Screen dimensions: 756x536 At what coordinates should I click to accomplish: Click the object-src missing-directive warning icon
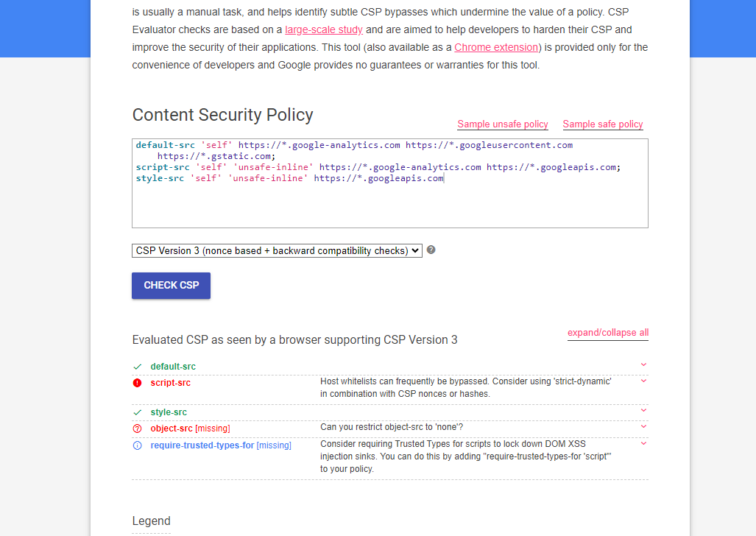click(137, 429)
